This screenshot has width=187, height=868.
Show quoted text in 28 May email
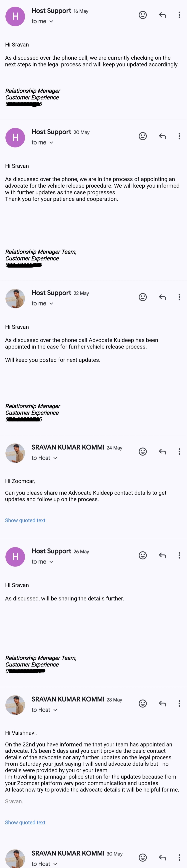25,822
